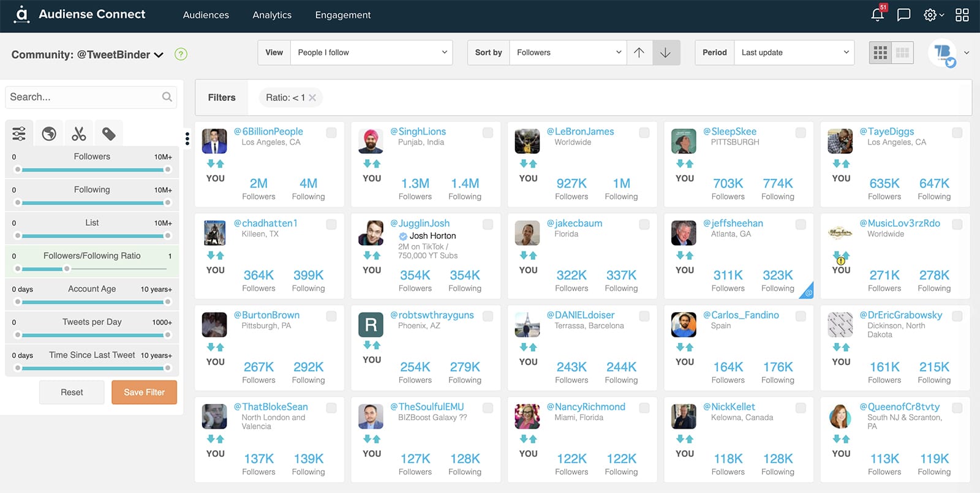Screen dimensions: 980x493
Task: Remove the Ratio < 1 filter chip
Action: tap(312, 97)
